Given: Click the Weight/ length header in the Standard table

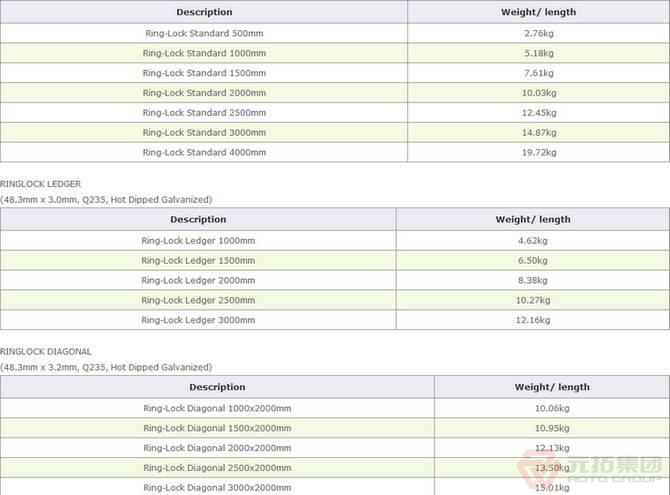Looking at the screenshot, I should (x=538, y=12).
